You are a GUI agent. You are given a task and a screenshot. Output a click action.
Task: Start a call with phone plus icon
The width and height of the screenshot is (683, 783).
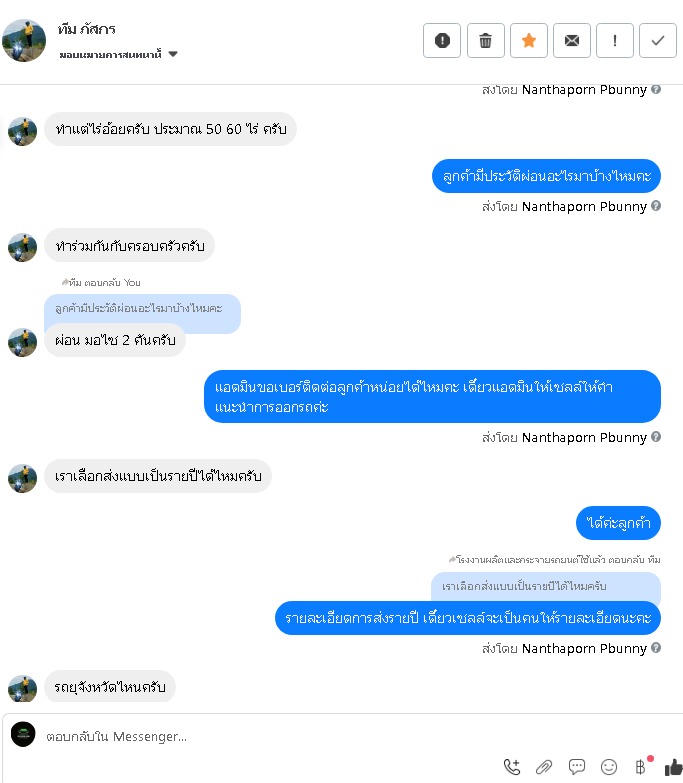click(x=512, y=767)
